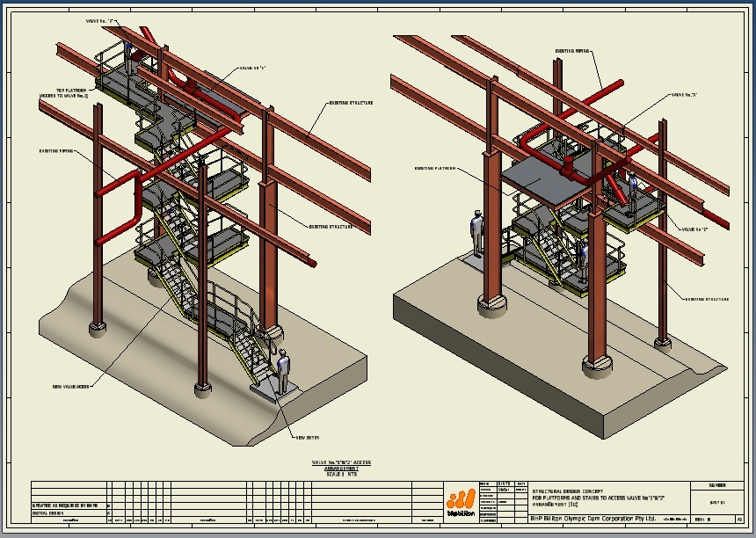Click 'EXISTING PIPING' label in the left view

pyautogui.click(x=55, y=150)
